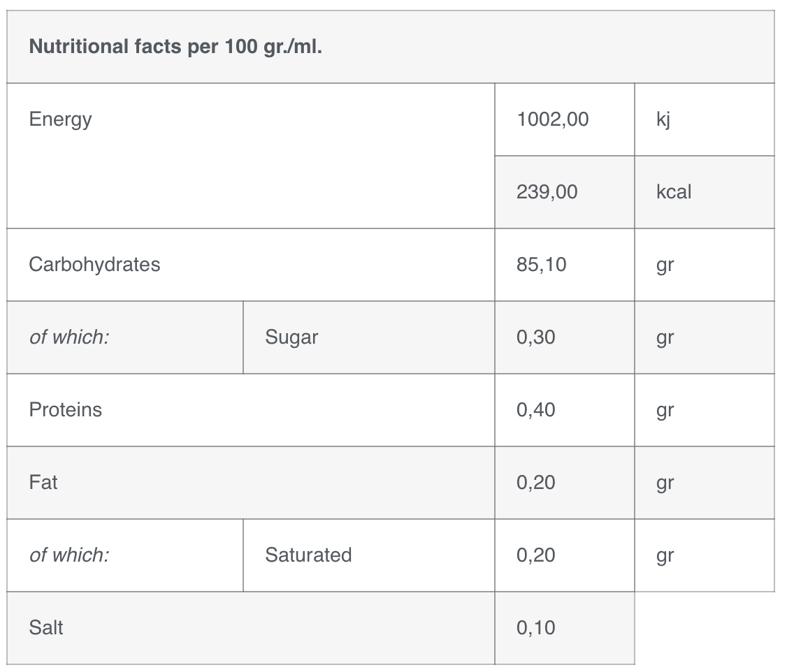This screenshot has height=672, width=787.
Task: Click the Nutritional facts per 100 gr./ml. header
Action: tap(175, 47)
